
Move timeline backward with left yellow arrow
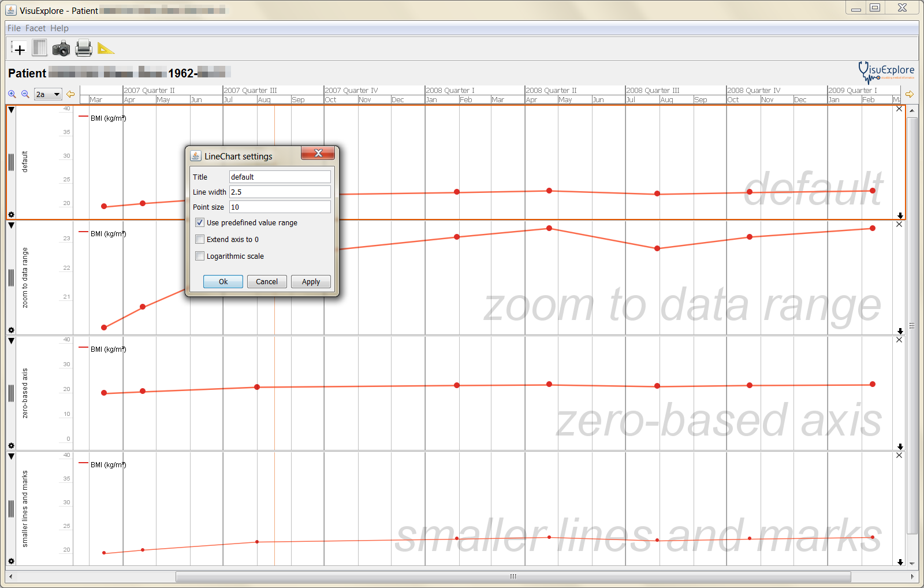click(70, 94)
